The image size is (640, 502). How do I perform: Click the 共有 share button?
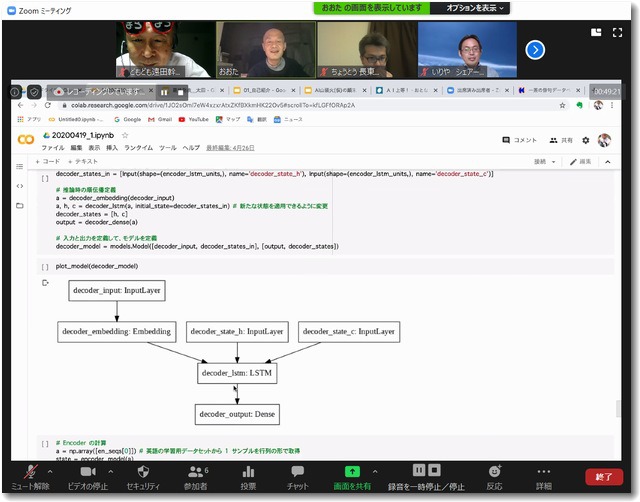tap(561, 140)
